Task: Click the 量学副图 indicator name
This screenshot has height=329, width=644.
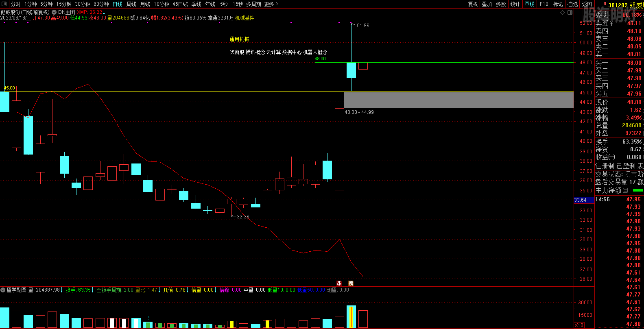Action: tap(16, 290)
